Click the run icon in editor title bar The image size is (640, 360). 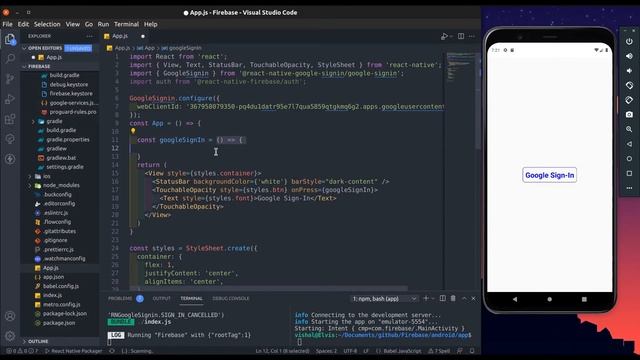(444, 36)
